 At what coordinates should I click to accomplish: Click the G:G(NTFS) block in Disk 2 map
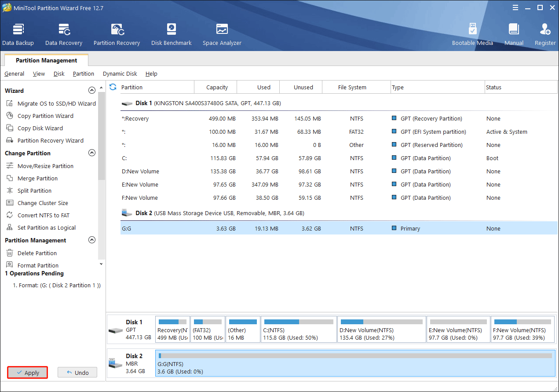[355, 363]
